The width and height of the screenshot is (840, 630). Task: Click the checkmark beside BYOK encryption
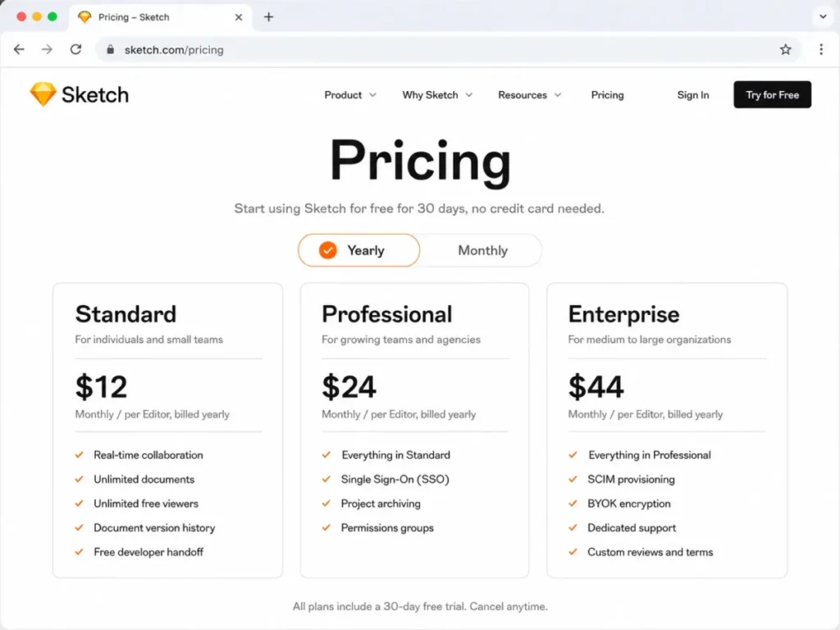[x=573, y=504]
